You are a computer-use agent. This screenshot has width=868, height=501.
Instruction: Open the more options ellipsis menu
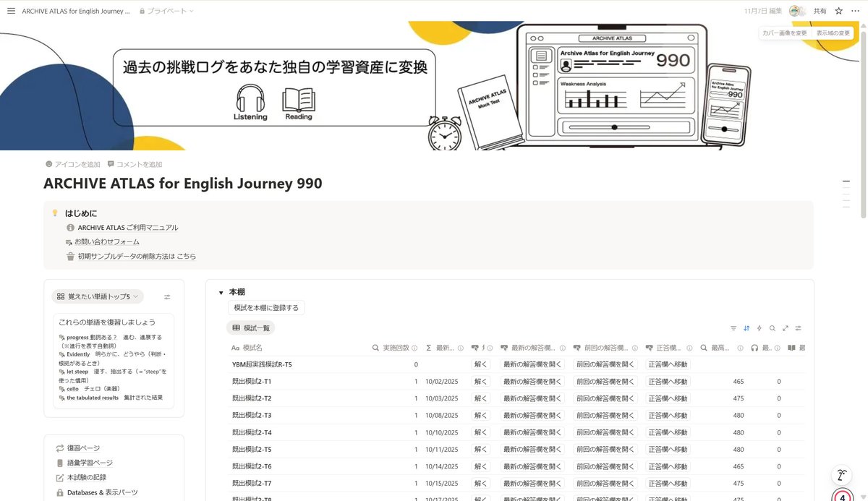(855, 11)
